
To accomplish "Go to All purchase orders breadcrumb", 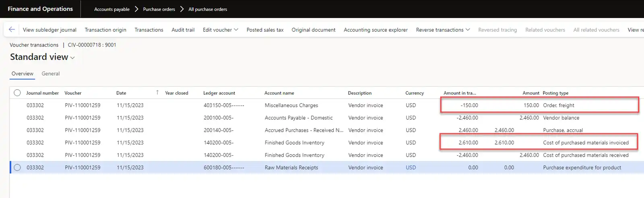I will [208, 9].
